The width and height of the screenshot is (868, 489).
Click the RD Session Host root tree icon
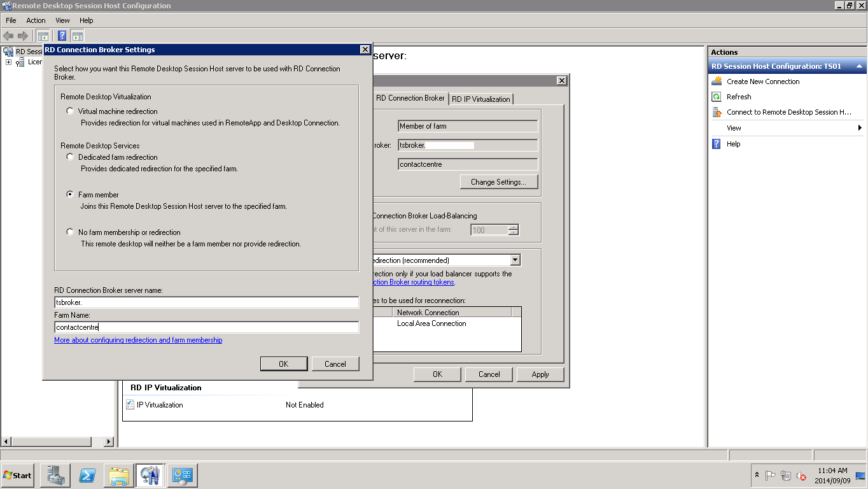(x=8, y=51)
